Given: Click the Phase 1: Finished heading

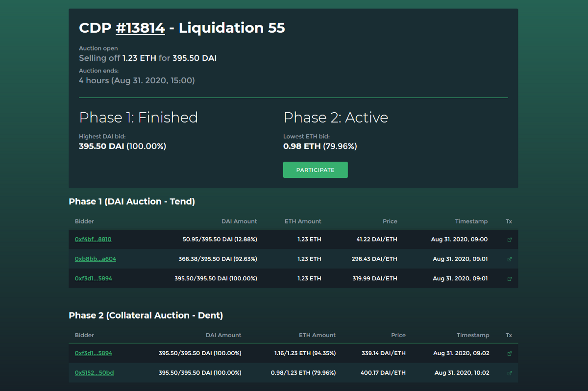Looking at the screenshot, I should tap(139, 118).
